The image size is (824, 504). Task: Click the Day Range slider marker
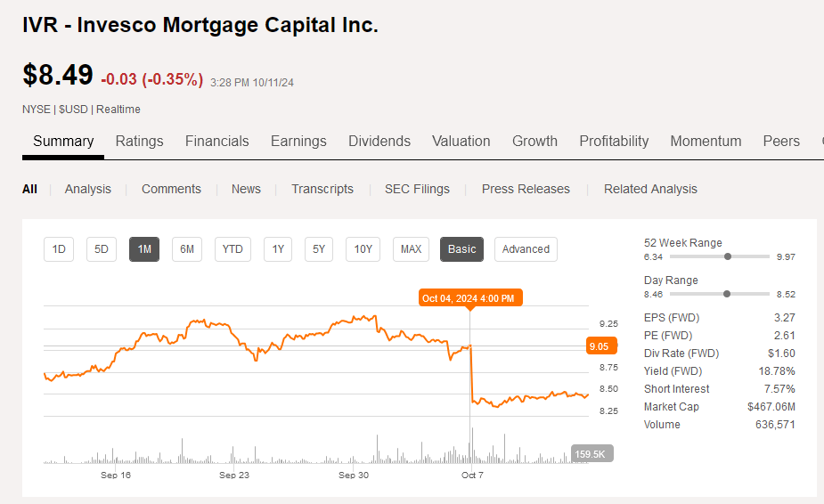pos(727,294)
